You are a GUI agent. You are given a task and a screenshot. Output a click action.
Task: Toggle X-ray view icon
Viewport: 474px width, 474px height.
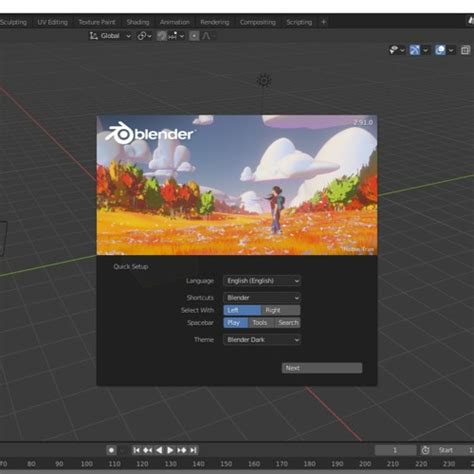coord(465,50)
